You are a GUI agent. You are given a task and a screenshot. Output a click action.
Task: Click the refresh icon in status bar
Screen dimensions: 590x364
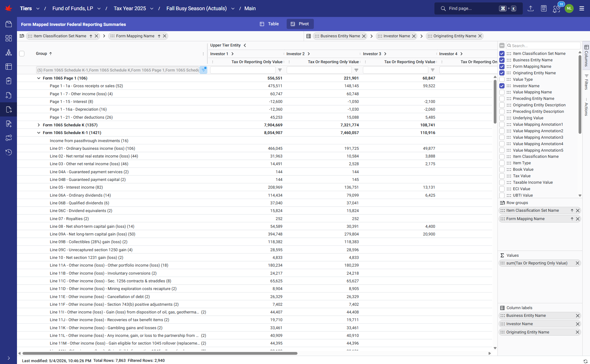pos(585,361)
